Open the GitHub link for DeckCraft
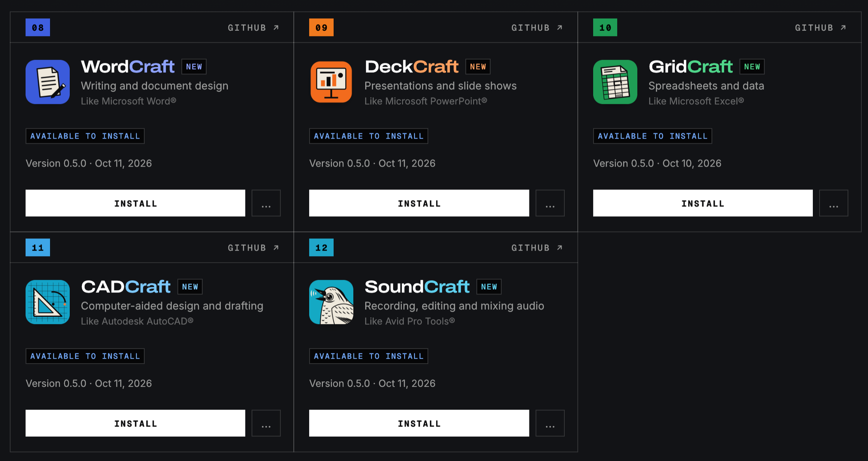Viewport: 868px width, 461px height. pos(537,28)
